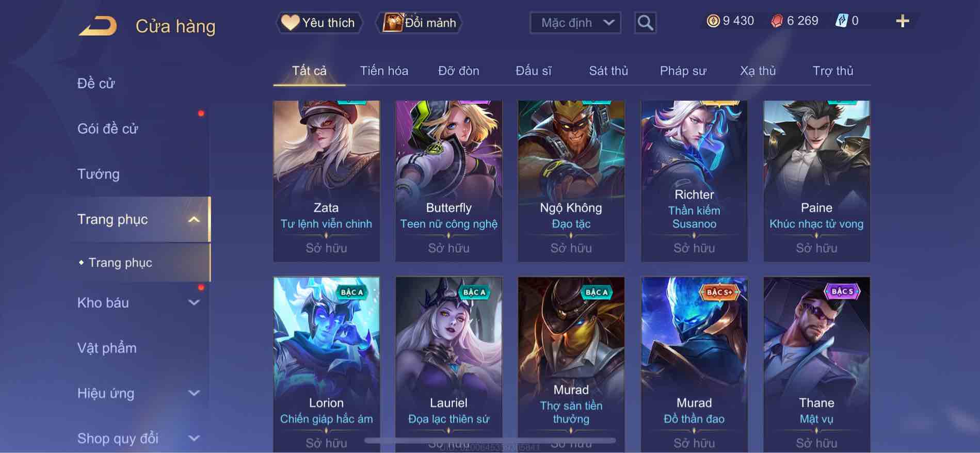The height and width of the screenshot is (453, 980).
Task: Open the Mặc định sort dropdown
Action: click(x=575, y=23)
